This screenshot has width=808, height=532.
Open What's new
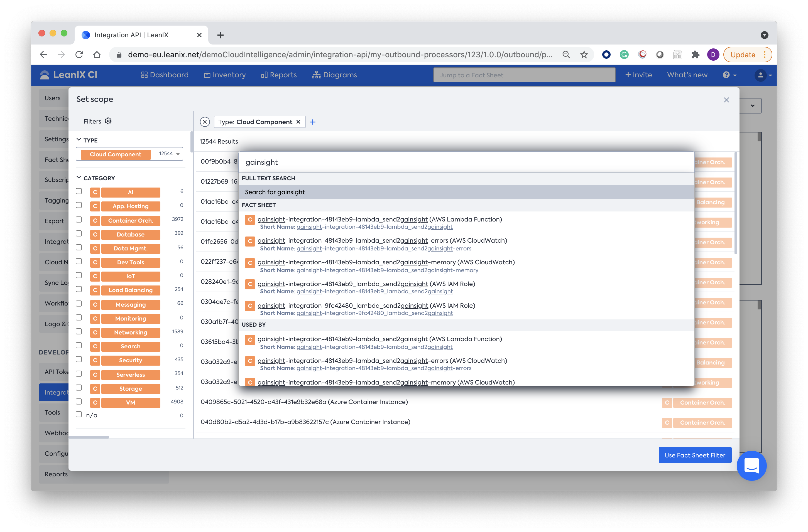click(687, 75)
